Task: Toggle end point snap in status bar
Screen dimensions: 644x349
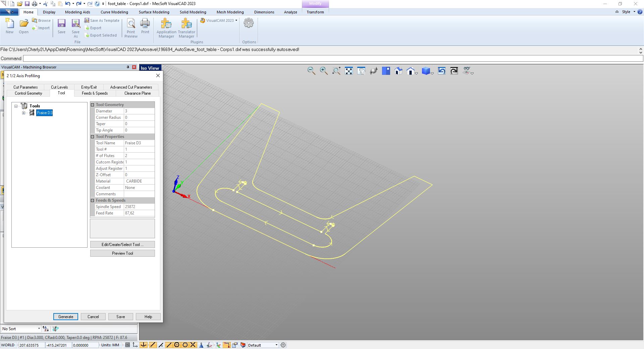Action: point(153,345)
